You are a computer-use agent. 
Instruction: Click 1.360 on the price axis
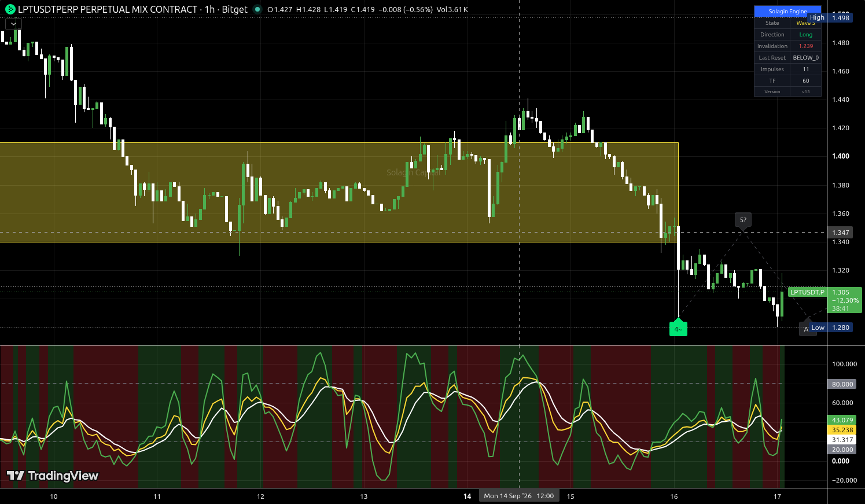[841, 214]
